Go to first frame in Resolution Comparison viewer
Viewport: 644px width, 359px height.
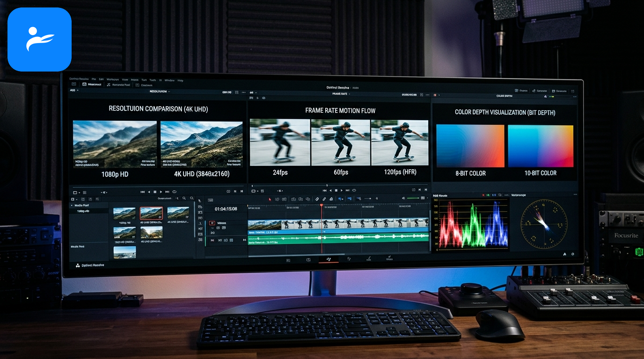click(x=143, y=192)
